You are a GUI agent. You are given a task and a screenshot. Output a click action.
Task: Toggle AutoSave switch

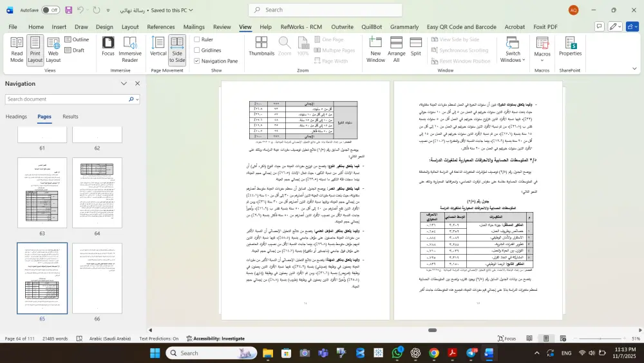coord(50,10)
